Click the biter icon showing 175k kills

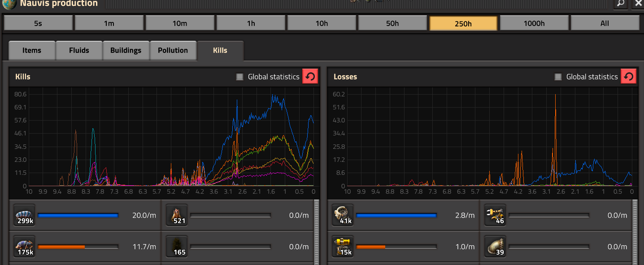25,247
